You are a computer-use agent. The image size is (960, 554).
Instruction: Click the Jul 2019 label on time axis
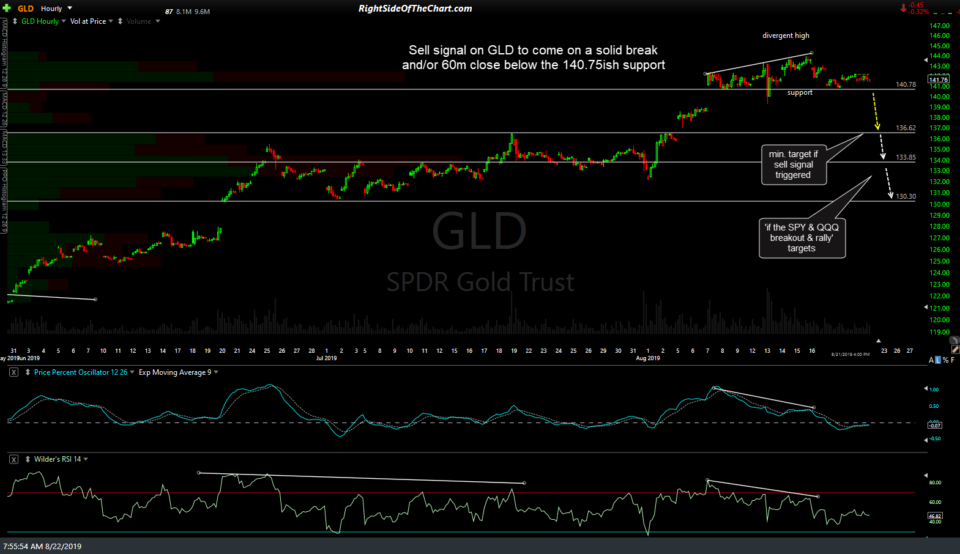coord(326,358)
